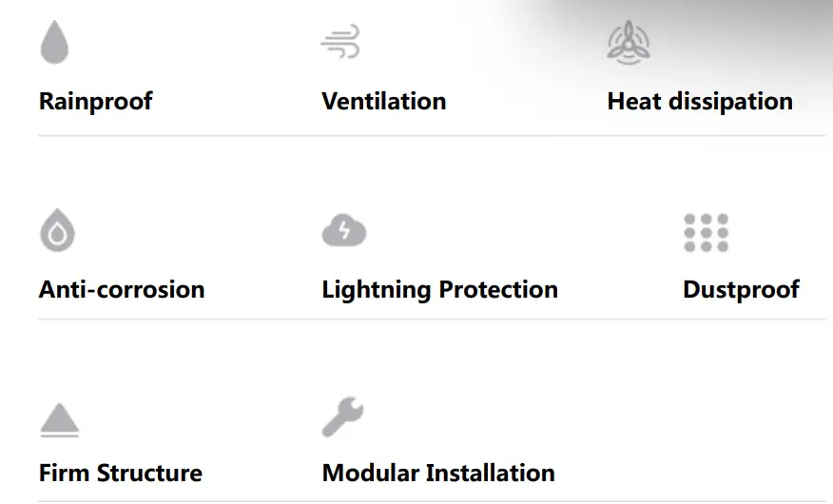Click the Rainproof water drop icon
Image resolution: width=833 pixels, height=504 pixels.
pos(54,43)
